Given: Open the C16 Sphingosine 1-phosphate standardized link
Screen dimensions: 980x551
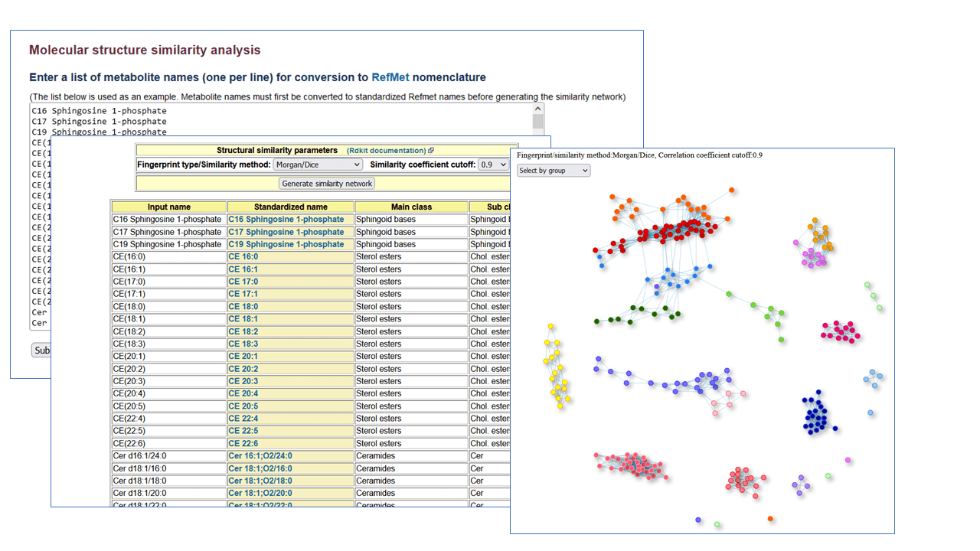Looking at the screenshot, I should pos(286,220).
